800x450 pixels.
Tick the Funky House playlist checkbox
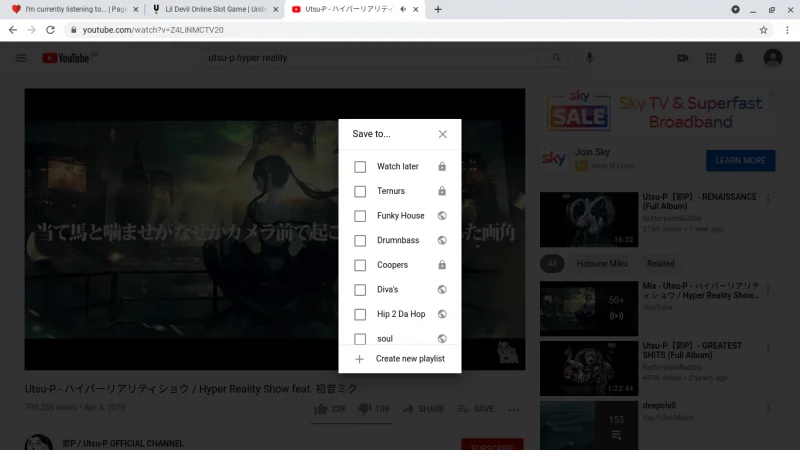[x=360, y=216]
